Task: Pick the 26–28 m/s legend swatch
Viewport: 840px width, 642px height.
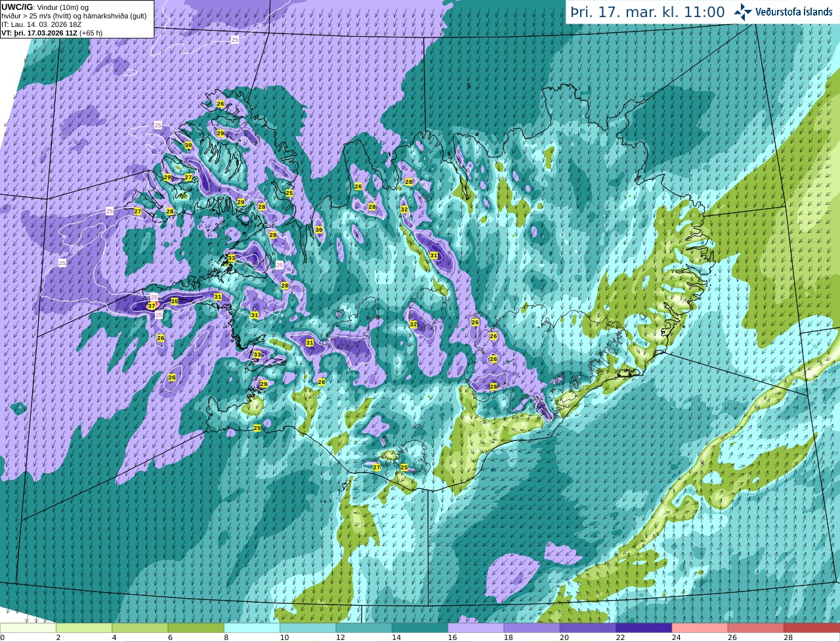Action: [756, 628]
